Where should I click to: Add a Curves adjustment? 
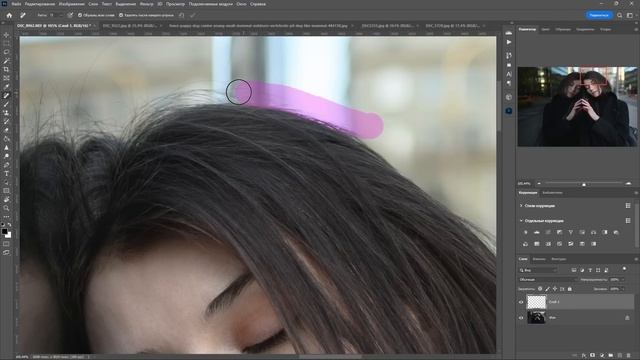pyautogui.click(x=548, y=232)
